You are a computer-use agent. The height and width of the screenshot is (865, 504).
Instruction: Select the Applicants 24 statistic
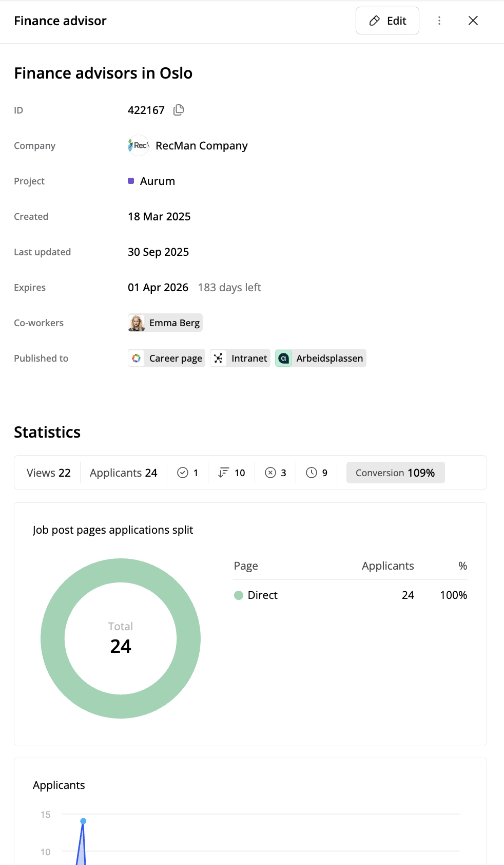point(123,473)
